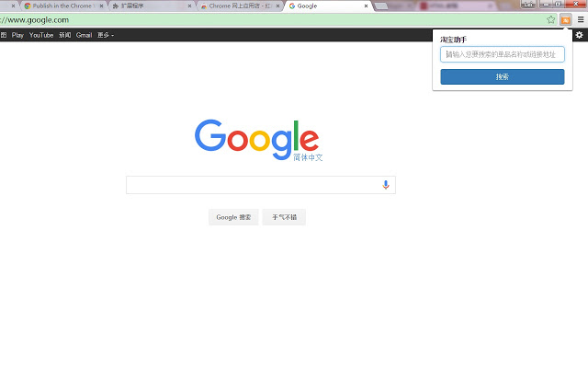Viewport: 588px width, 368px height.
Task: Open Gmail in the Google bar
Action: point(84,35)
